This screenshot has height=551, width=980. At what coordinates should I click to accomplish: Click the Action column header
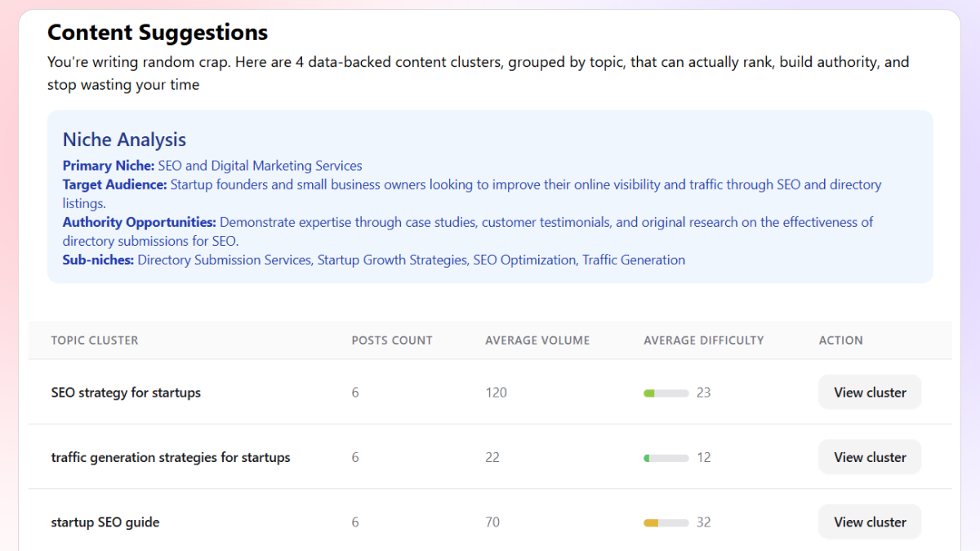[841, 340]
